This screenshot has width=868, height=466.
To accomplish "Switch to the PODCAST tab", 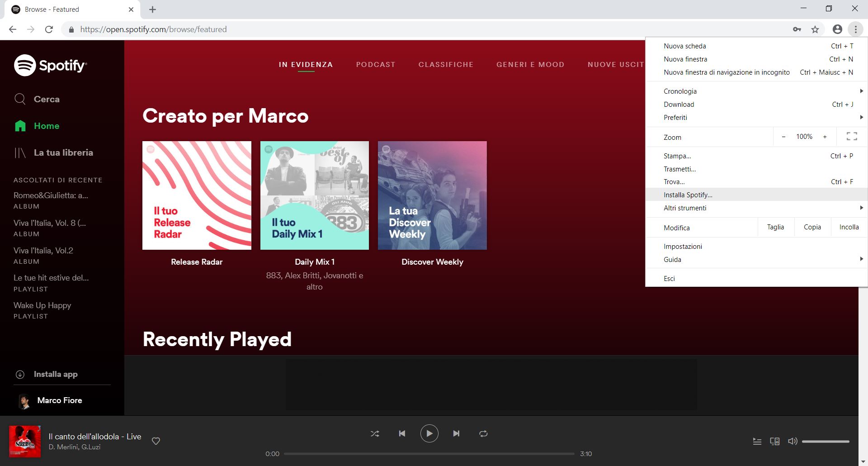I will point(376,64).
